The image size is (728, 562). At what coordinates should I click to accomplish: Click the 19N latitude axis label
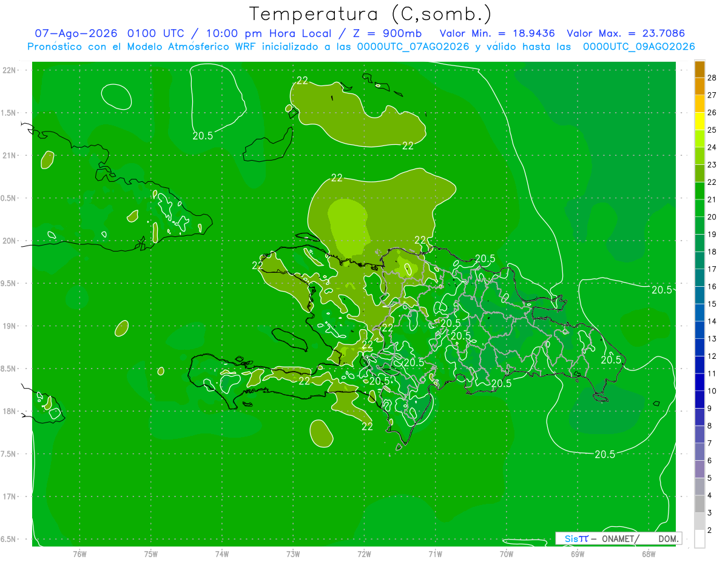coord(10,326)
